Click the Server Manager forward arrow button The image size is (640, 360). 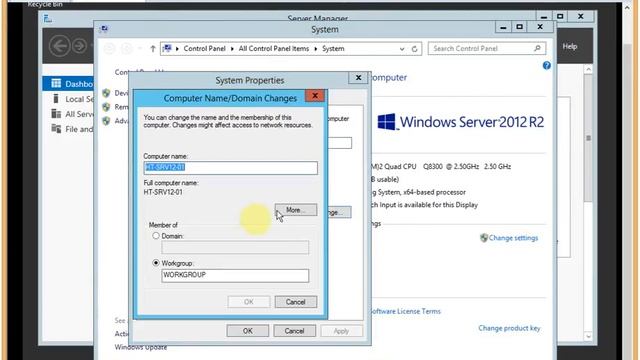(80, 46)
